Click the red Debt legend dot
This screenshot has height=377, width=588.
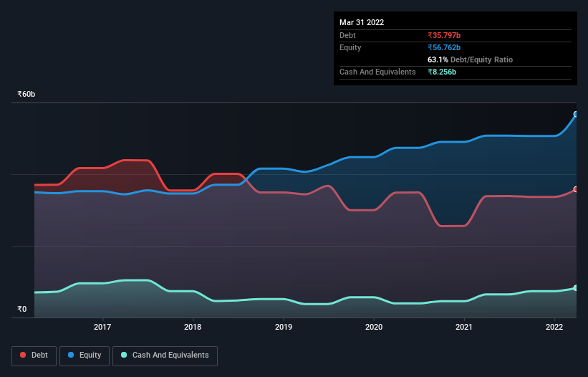(x=23, y=355)
